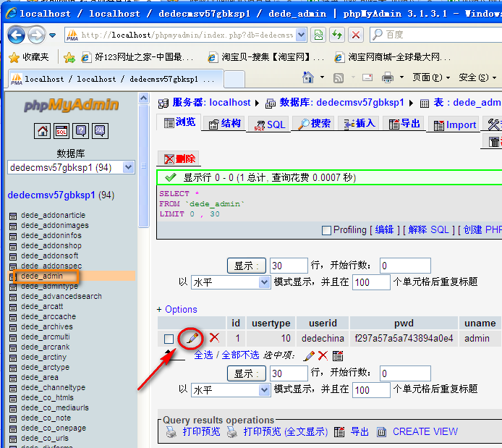
Task: Switch to the 结构 tab
Action: (224, 124)
